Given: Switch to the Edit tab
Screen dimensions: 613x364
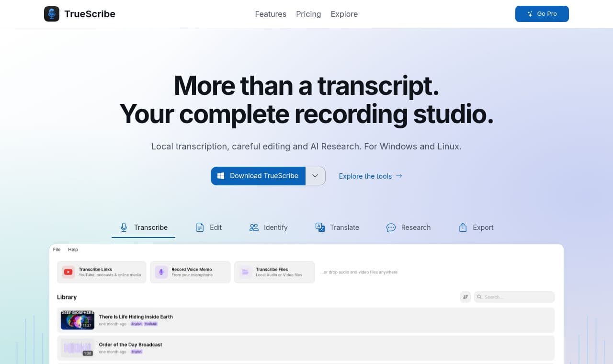Looking at the screenshot, I should (x=209, y=227).
